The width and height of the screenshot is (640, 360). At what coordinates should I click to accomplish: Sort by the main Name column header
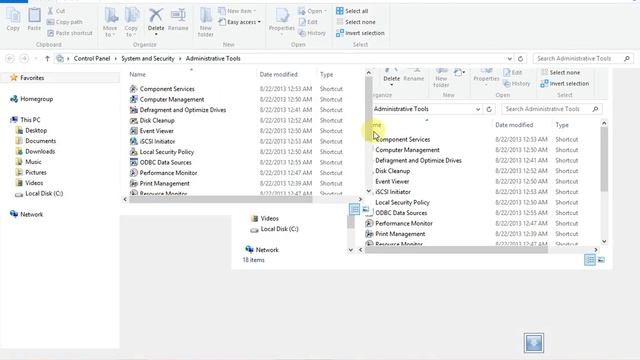coord(138,74)
